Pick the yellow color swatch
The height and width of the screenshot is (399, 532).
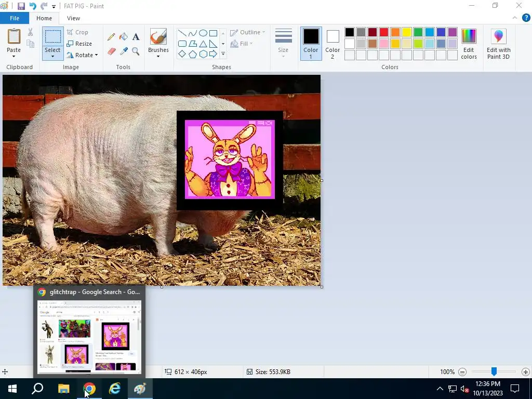406,32
